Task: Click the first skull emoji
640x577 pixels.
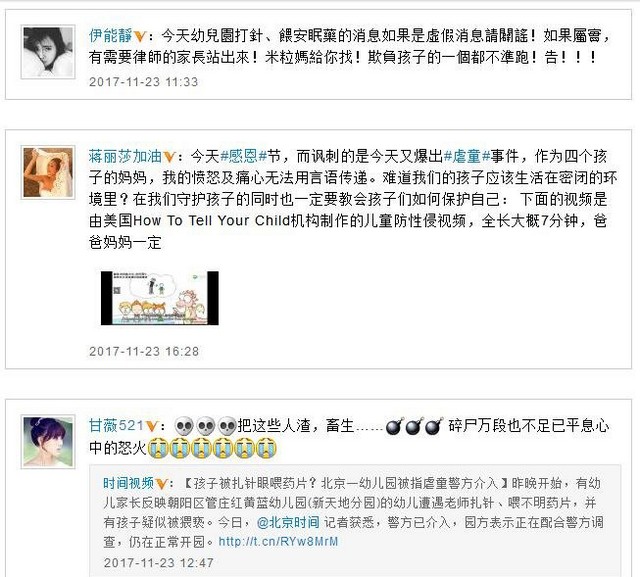Action: [184, 427]
